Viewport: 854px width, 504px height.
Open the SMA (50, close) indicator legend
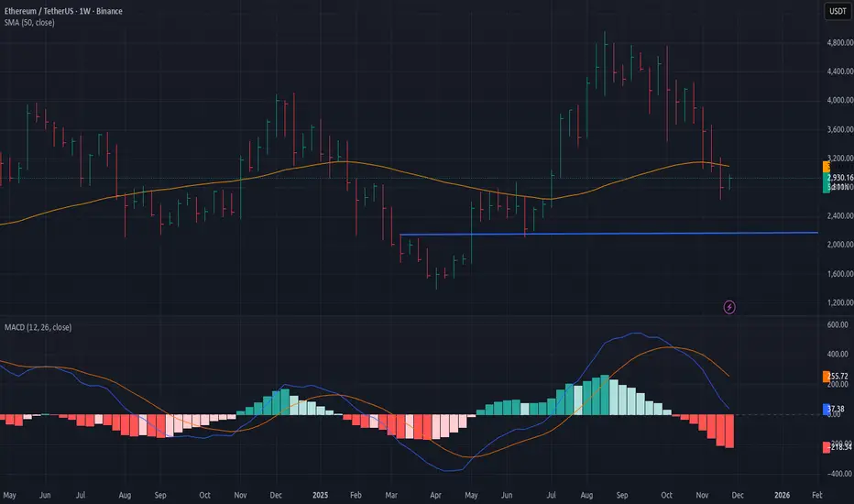pos(29,22)
